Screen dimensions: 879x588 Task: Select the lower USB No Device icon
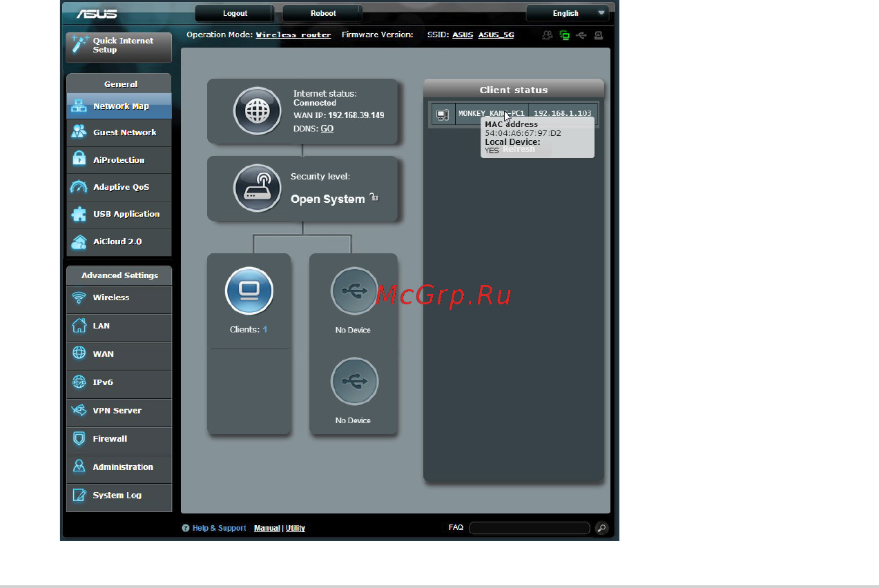pyautogui.click(x=354, y=381)
